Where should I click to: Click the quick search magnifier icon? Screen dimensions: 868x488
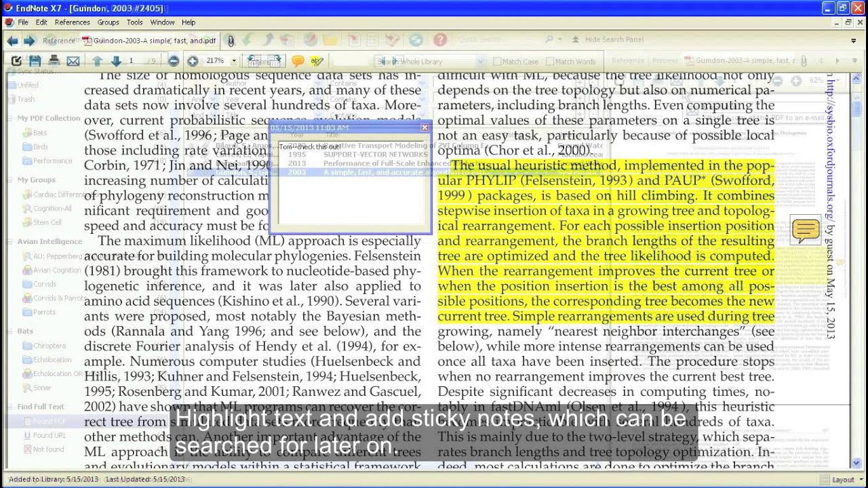tap(550, 40)
